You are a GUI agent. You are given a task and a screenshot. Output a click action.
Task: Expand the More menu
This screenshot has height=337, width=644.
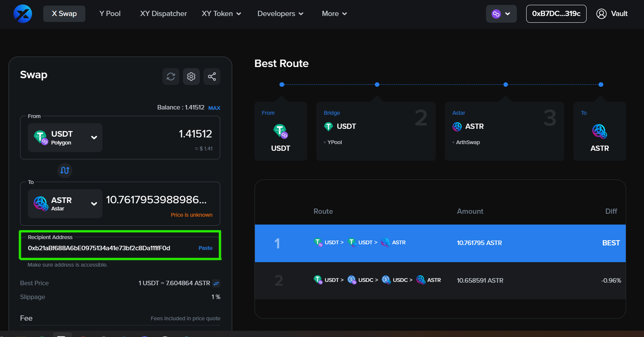pos(334,14)
